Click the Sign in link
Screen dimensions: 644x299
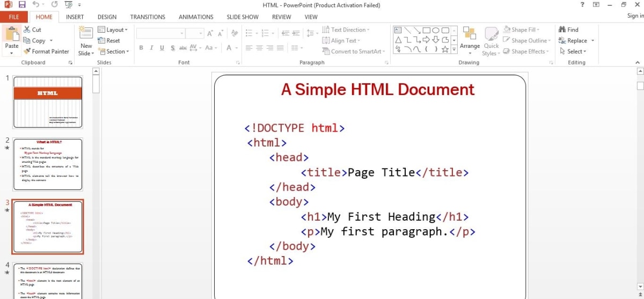[635, 16]
